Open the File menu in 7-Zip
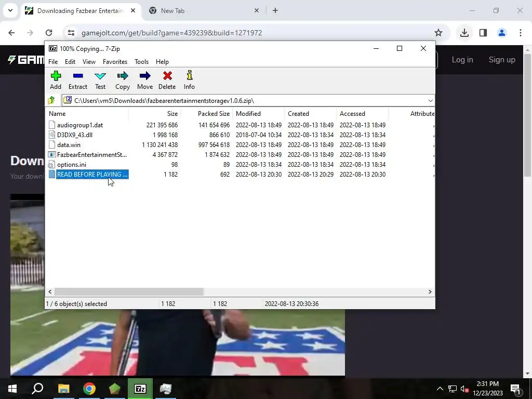This screenshot has width=532, height=399. coord(53,62)
